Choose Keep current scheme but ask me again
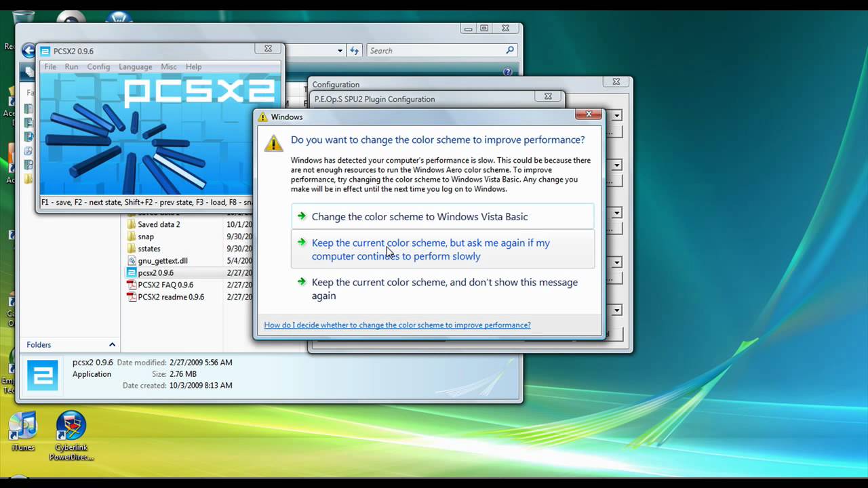Screen dimensions: 868x488 (443, 249)
